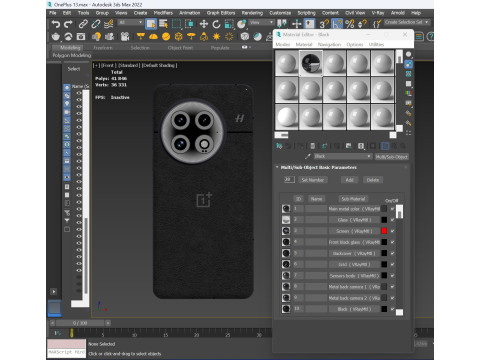Open the File menu

click(53, 13)
